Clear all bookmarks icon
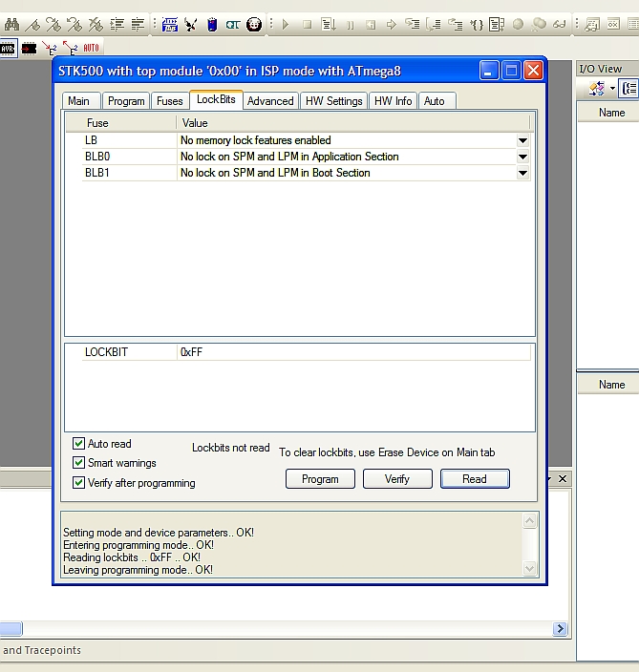Image resolution: width=639 pixels, height=672 pixels. coord(96,25)
